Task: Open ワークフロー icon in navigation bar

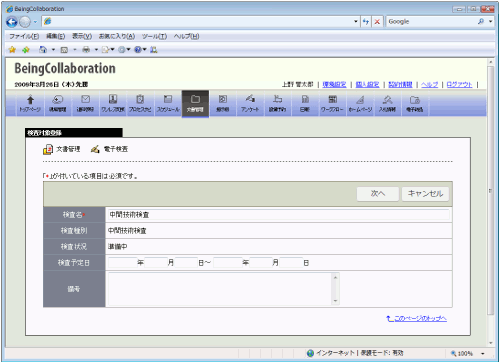Action: tap(332, 104)
